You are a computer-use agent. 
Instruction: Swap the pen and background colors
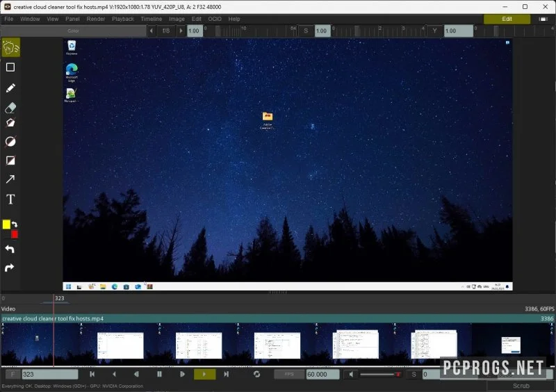pos(15,224)
